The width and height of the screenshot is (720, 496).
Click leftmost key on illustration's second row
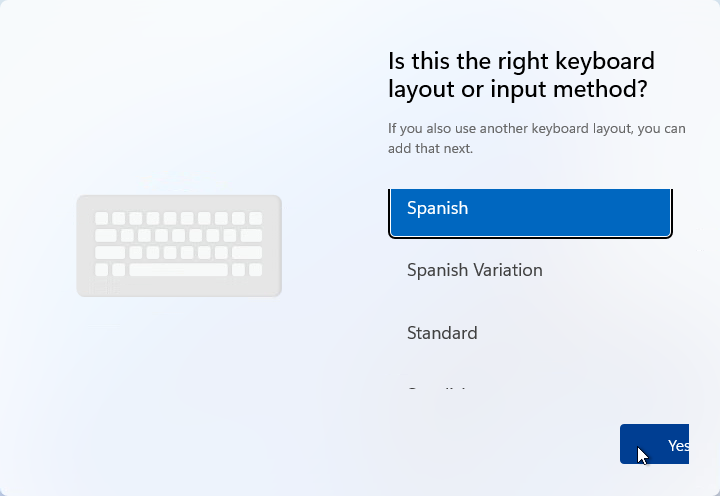point(106,235)
